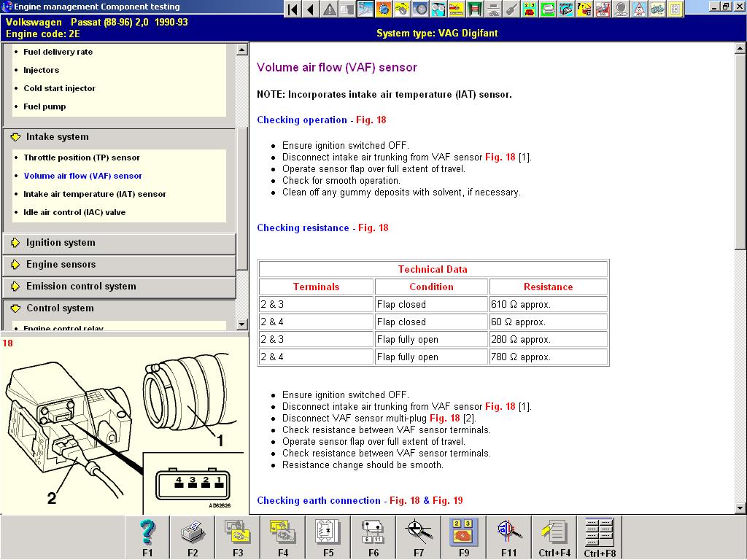Image resolution: width=747 pixels, height=560 pixels.
Task: Collapse the Intake system section
Action: click(57, 137)
